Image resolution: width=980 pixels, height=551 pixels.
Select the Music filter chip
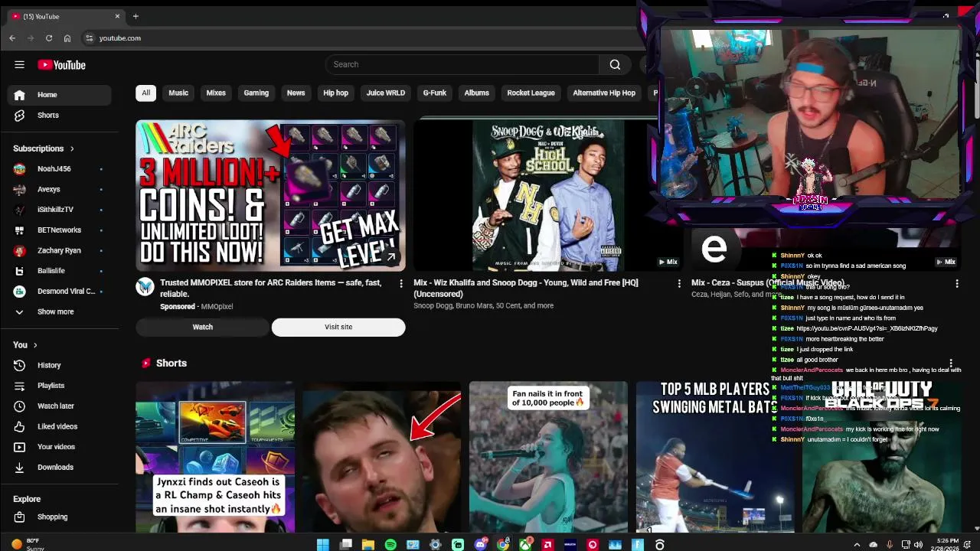point(178,93)
